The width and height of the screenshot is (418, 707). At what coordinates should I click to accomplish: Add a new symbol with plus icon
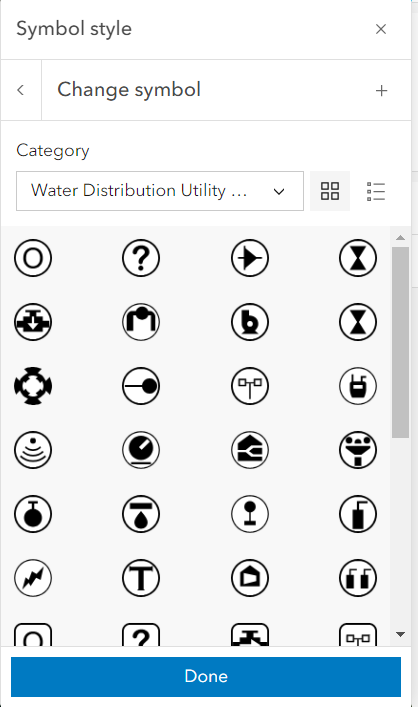(381, 91)
